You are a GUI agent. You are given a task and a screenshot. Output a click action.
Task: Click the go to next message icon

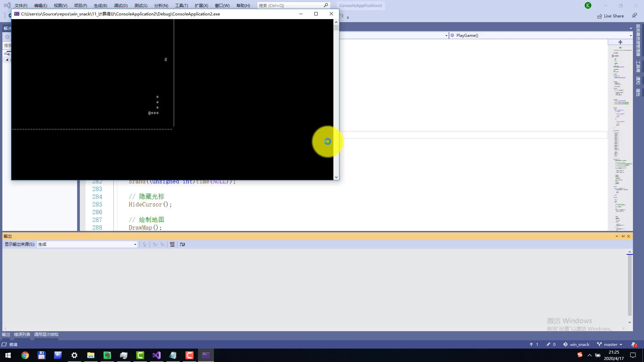point(162,244)
